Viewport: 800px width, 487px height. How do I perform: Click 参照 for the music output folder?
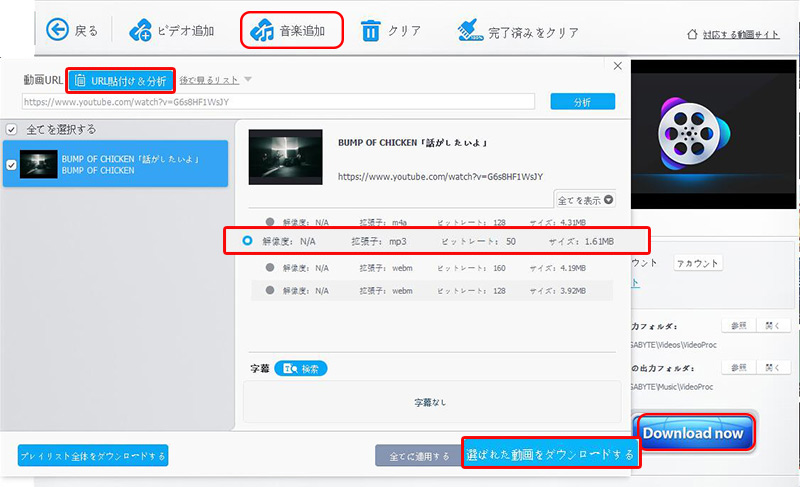pyautogui.click(x=738, y=367)
